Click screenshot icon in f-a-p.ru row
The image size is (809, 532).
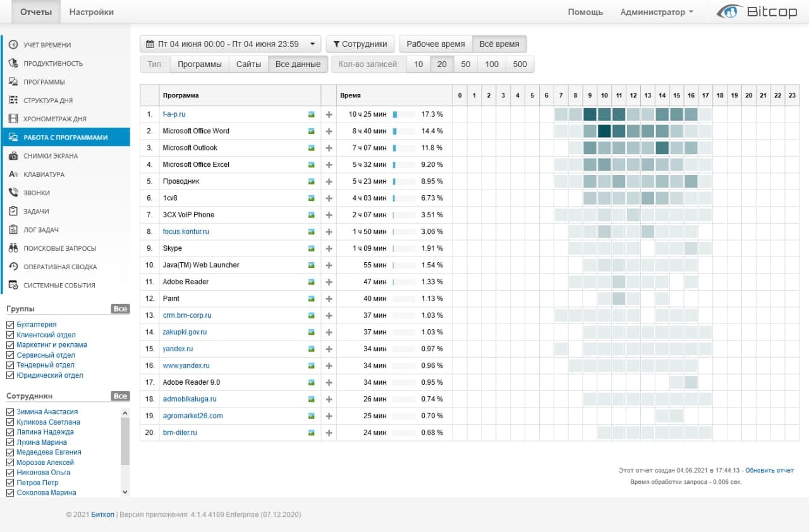311,114
